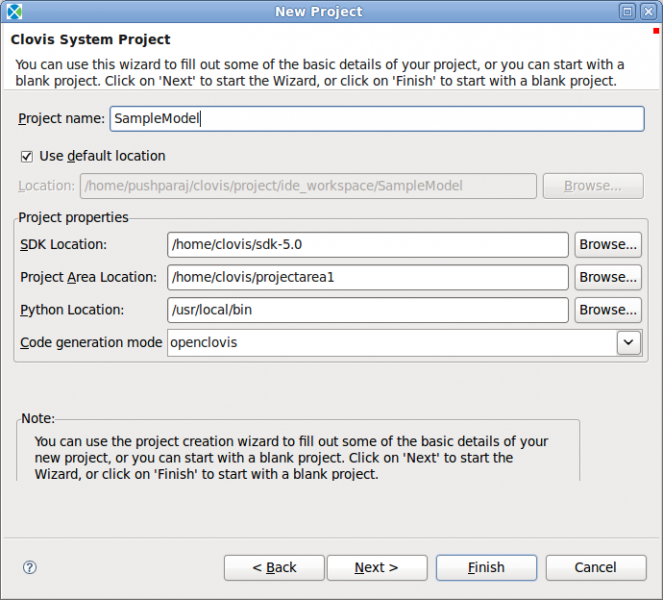Click the Clovis System Project heading
The width and height of the screenshot is (663, 600).
pyautogui.click(x=90, y=39)
